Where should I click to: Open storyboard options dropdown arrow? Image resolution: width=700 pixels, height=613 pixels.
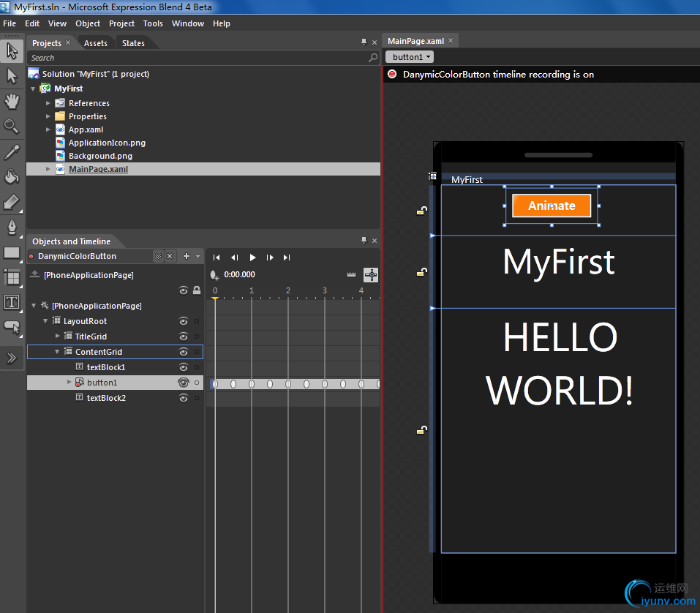pos(197,256)
